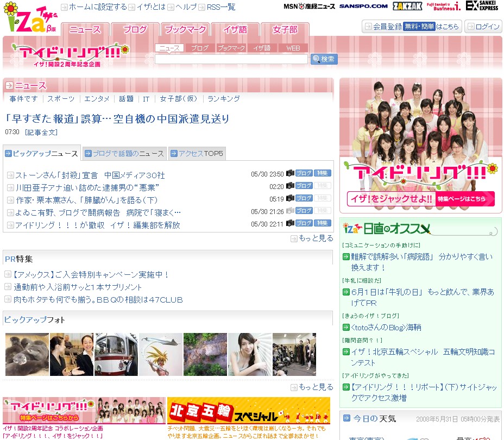Open ブログ badge for よゐこ有野 row
This screenshot has height=440, width=504.
click(304, 211)
